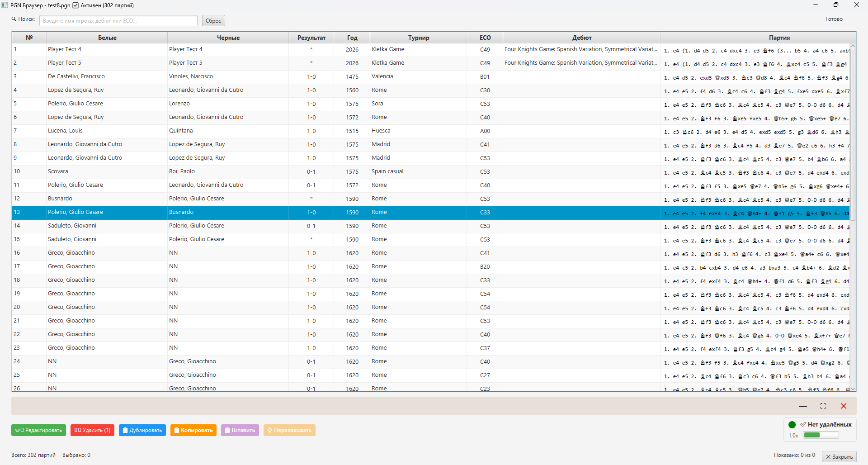Click the Дублировать duplicate button

[x=142, y=430]
